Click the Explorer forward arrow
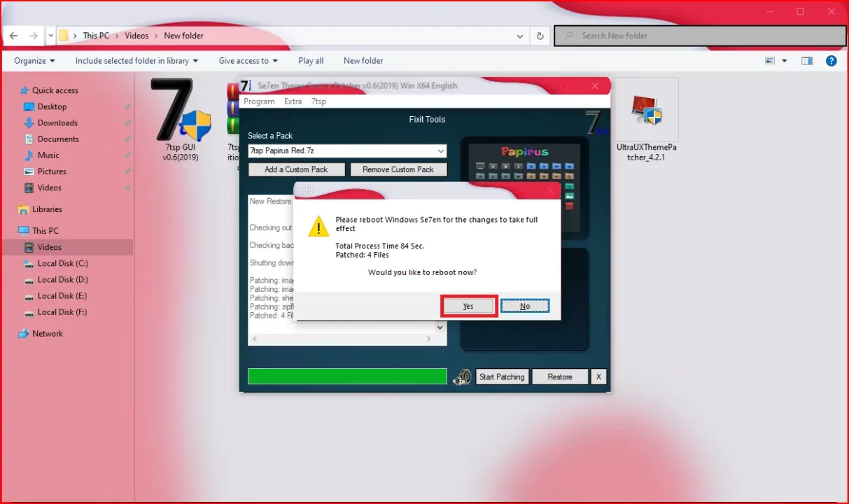This screenshot has width=849, height=504. pos(34,36)
